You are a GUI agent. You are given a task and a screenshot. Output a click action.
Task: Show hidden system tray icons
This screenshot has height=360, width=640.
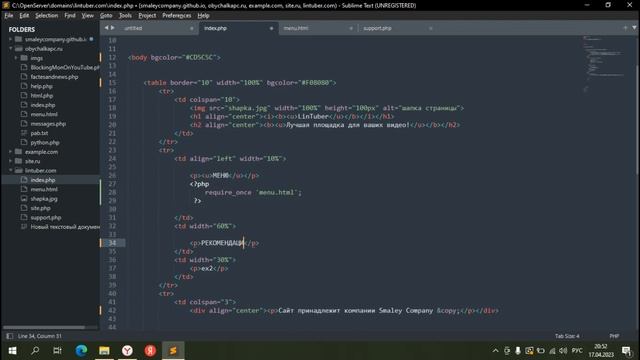click(496, 351)
